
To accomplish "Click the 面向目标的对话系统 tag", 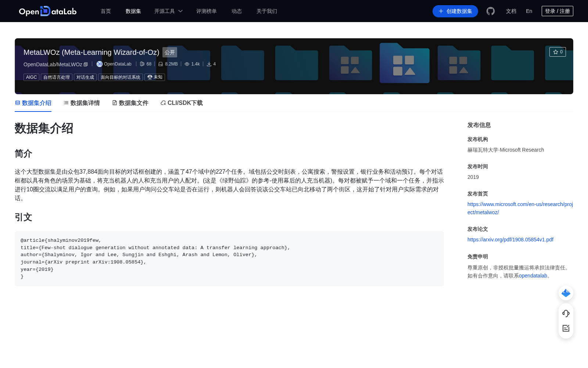I will click(x=121, y=77).
